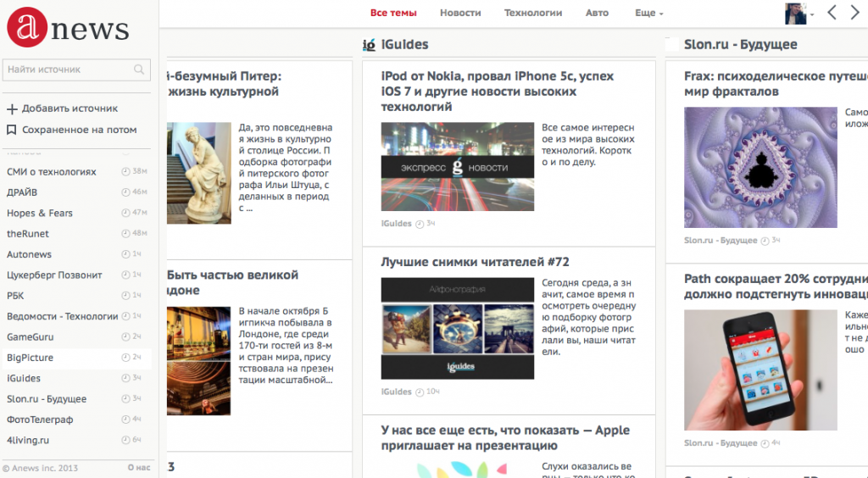Click © Anews Inc. 2013 footer text

[41, 468]
